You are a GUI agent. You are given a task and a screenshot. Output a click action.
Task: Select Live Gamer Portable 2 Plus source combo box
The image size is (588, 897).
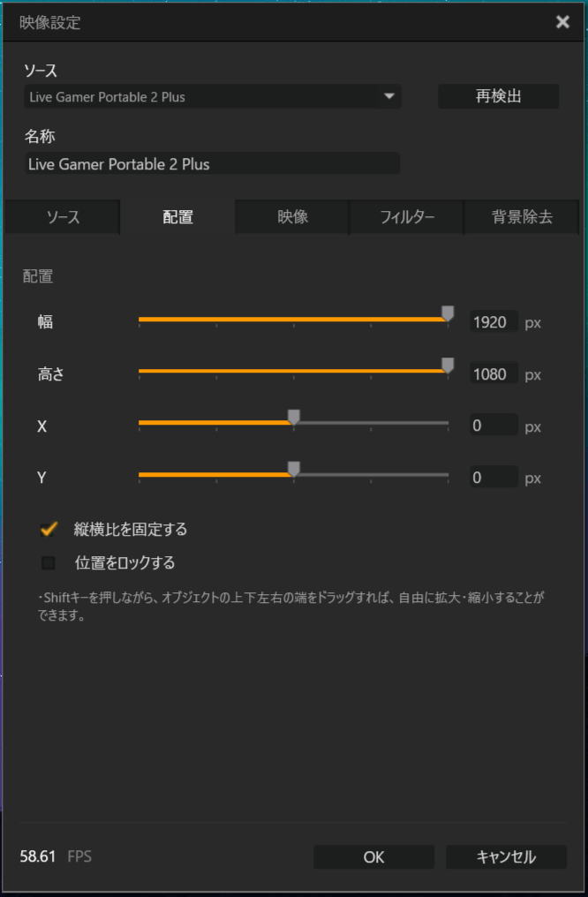click(x=212, y=97)
